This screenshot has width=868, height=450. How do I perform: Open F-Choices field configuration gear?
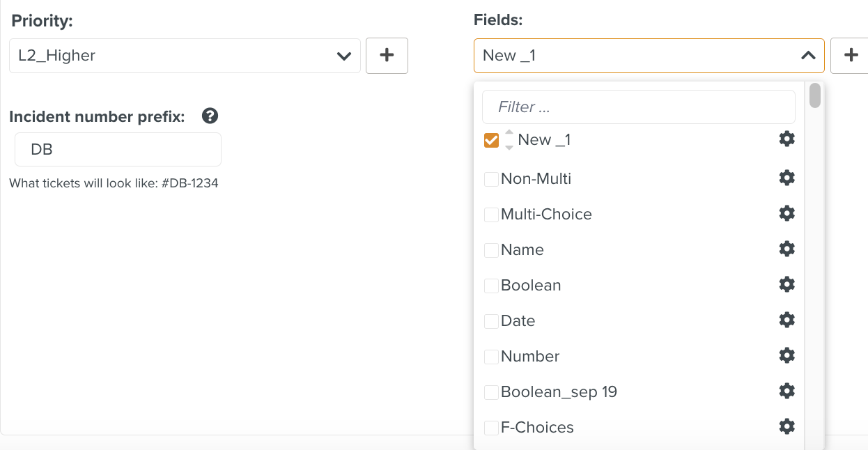click(786, 426)
